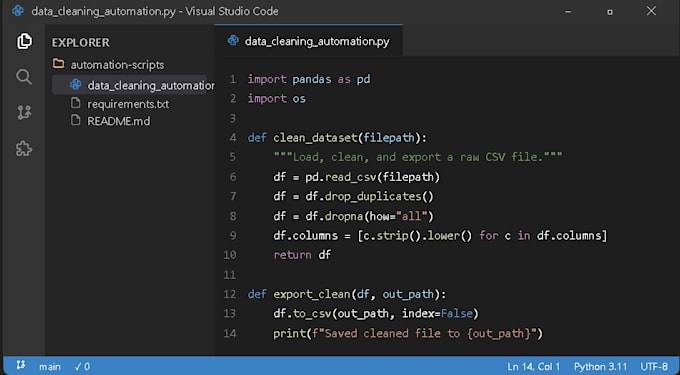Place cursor on 'import pandas as pd'
The width and height of the screenshot is (680, 375).
[309, 79]
